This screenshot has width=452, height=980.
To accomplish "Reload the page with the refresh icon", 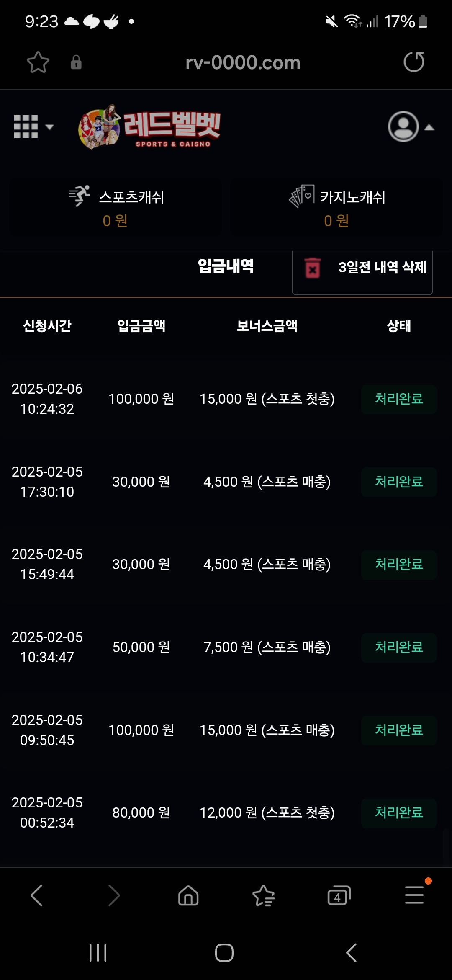I will [x=413, y=62].
